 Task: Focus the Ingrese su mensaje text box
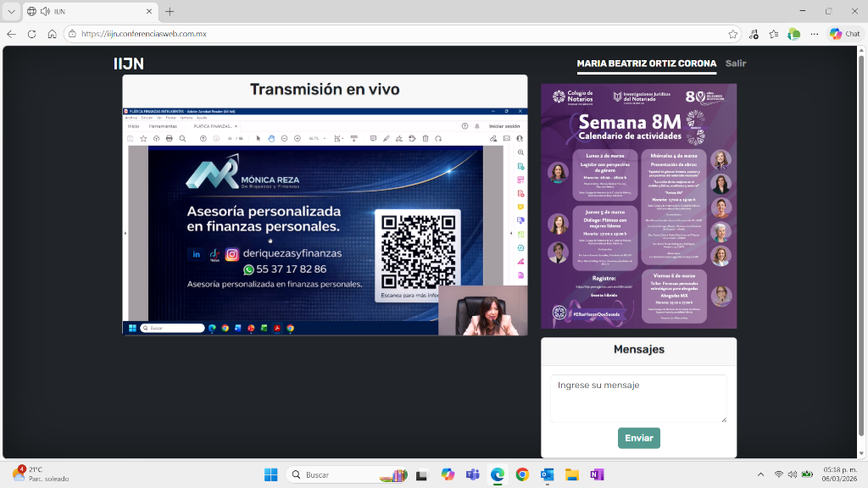coord(639,398)
